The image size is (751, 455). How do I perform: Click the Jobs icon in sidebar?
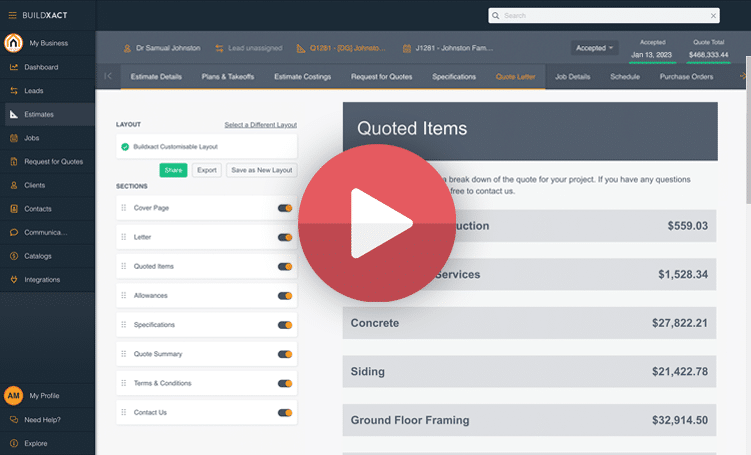(x=14, y=138)
